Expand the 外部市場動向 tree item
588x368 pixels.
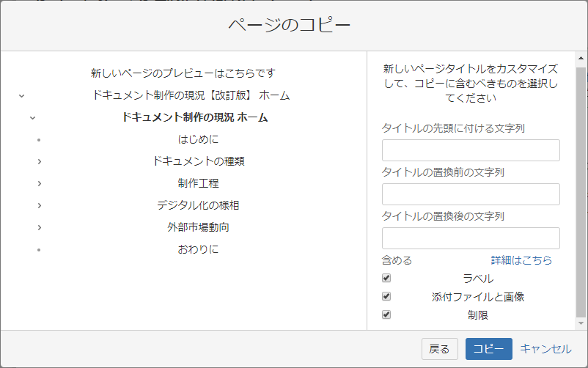(39, 227)
